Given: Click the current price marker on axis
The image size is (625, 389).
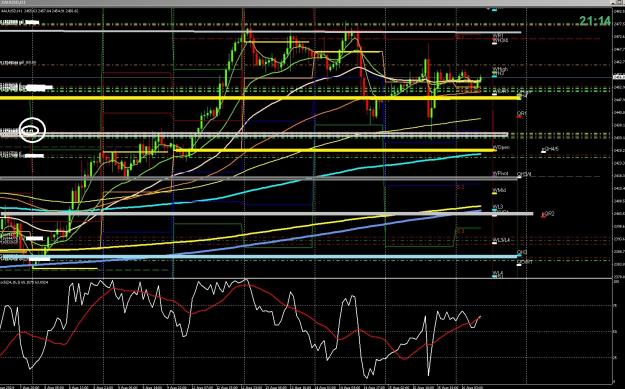Looking at the screenshot, I should (620, 77).
